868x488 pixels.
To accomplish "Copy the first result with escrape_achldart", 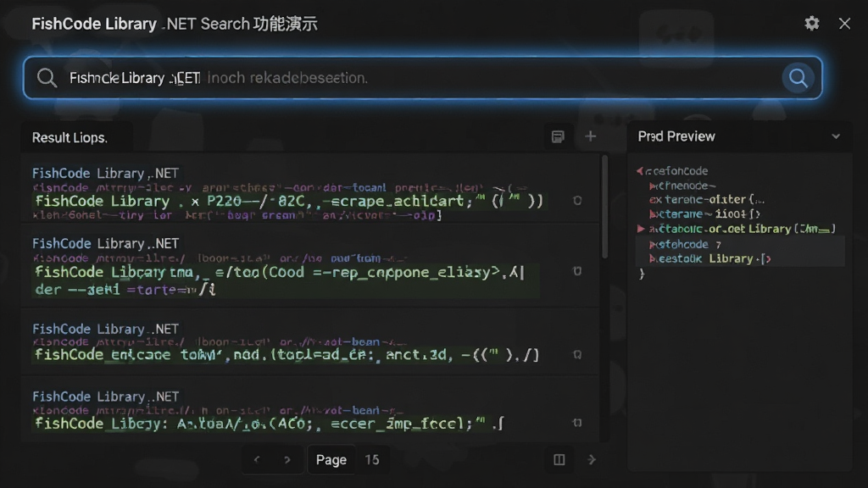I will click(x=576, y=200).
